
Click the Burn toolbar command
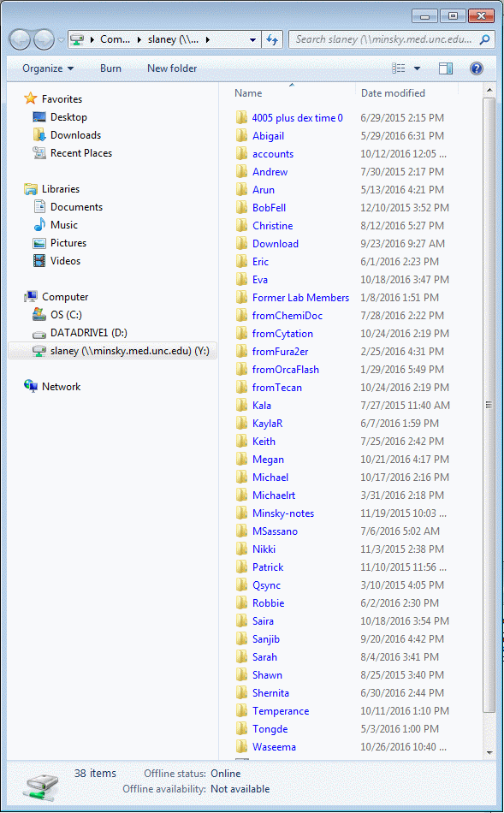point(110,68)
